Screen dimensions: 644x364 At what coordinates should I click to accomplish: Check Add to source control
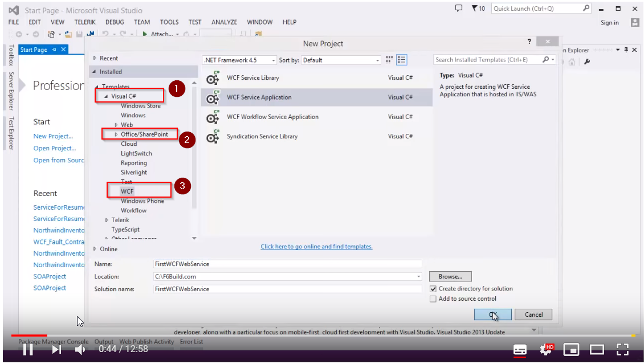coord(433,299)
